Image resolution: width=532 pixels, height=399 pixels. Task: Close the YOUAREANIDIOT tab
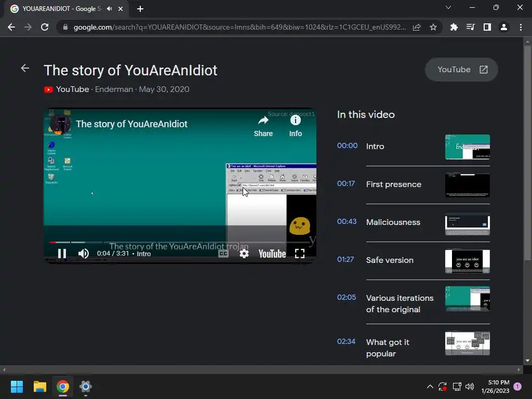[121, 9]
